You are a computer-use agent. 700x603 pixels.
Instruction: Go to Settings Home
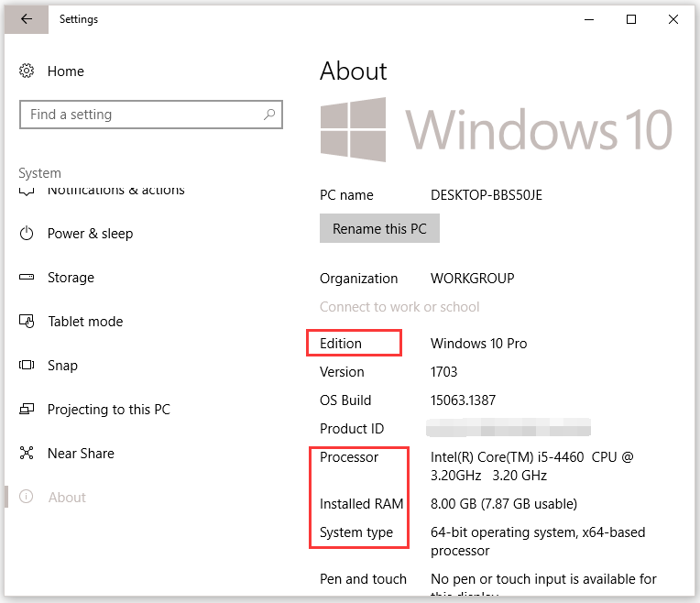66,71
